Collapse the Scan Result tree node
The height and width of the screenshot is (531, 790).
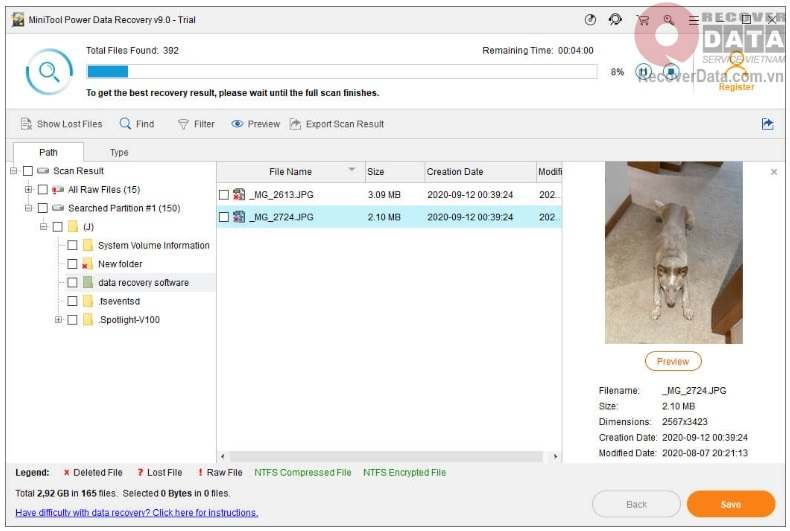[14, 171]
